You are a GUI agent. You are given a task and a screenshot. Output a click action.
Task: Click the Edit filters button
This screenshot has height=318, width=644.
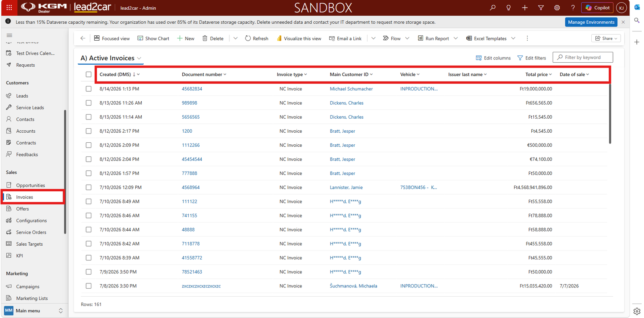tap(531, 58)
